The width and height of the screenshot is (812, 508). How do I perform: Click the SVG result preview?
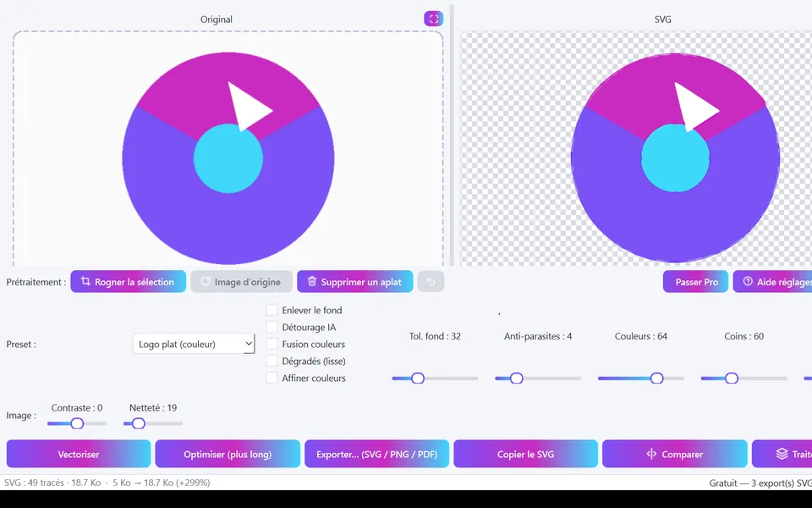pos(636,149)
